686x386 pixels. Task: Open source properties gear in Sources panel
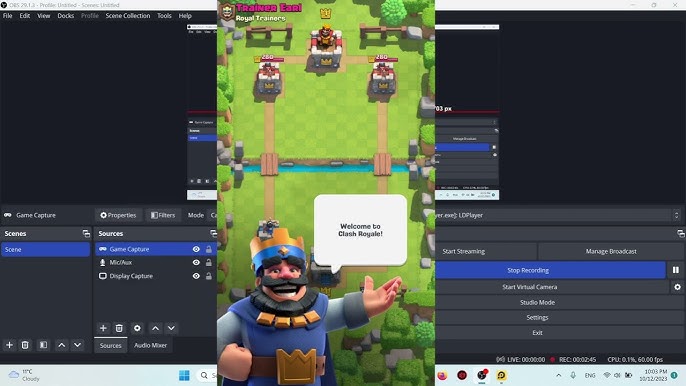[137, 328]
